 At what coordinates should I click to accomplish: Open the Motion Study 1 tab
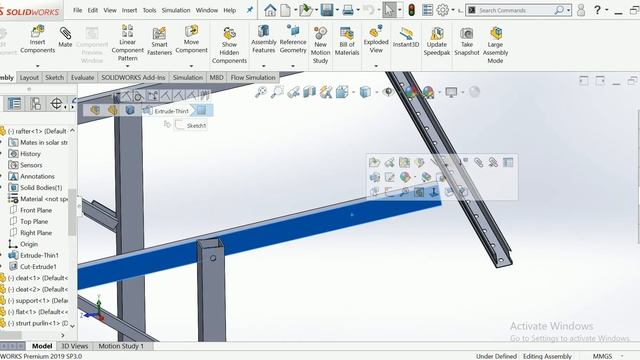121,346
